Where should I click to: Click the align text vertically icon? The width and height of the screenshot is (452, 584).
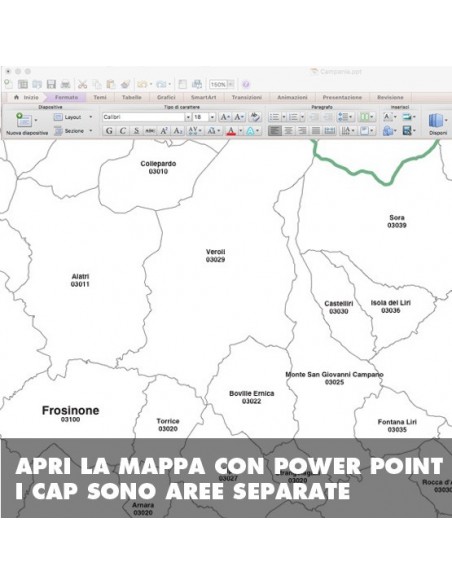pyautogui.click(x=366, y=131)
